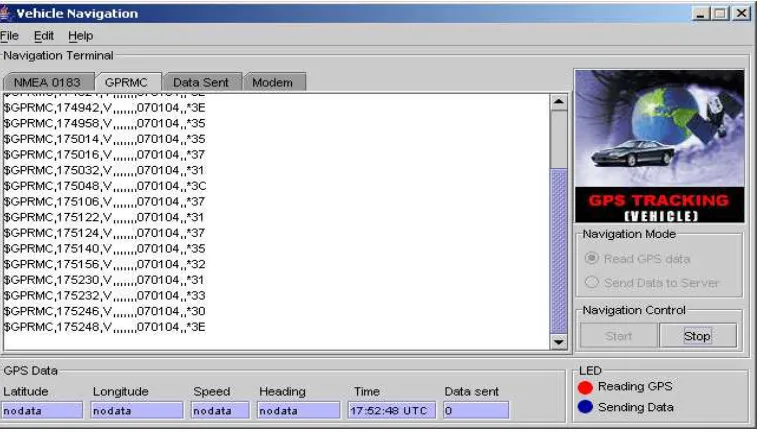Select the log line $GPRMC,174942
This screenshot has height=432, width=760.
pyautogui.click(x=104, y=108)
